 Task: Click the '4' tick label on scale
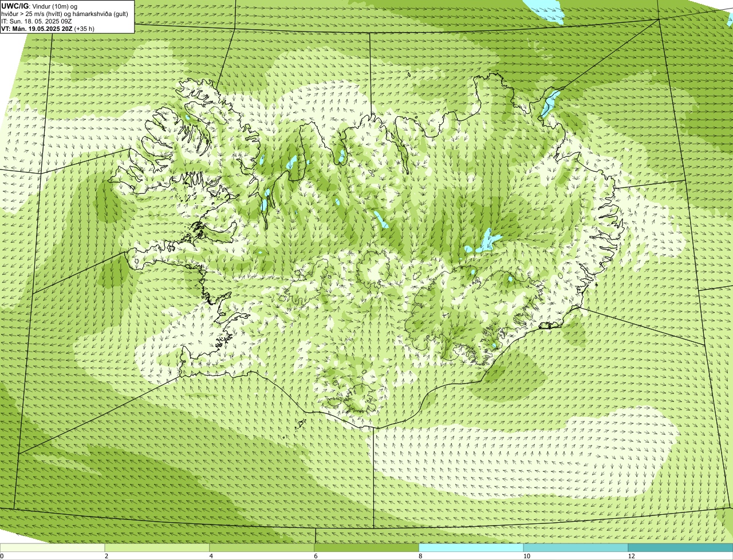coord(211,556)
